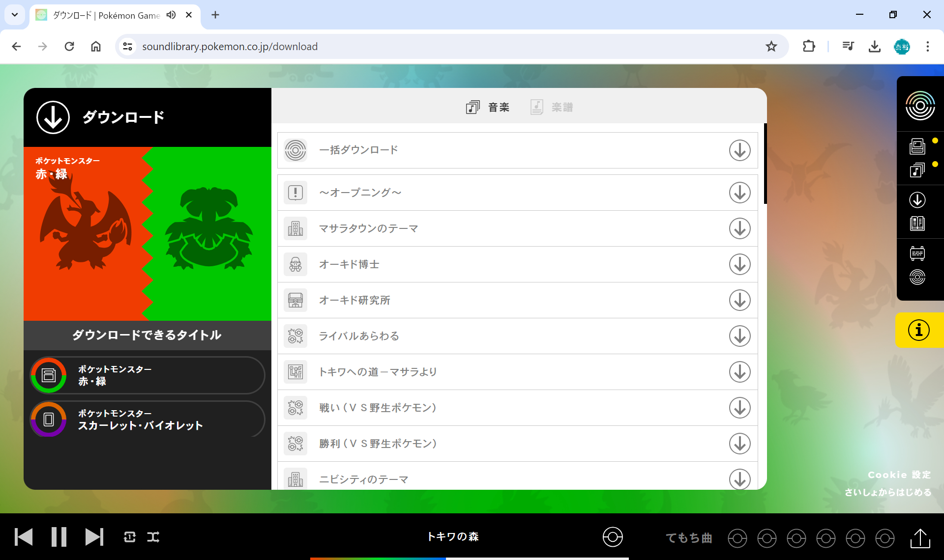The width and height of the screenshot is (944, 560).
Task: Click the address bar URL
Action: [x=230, y=47]
